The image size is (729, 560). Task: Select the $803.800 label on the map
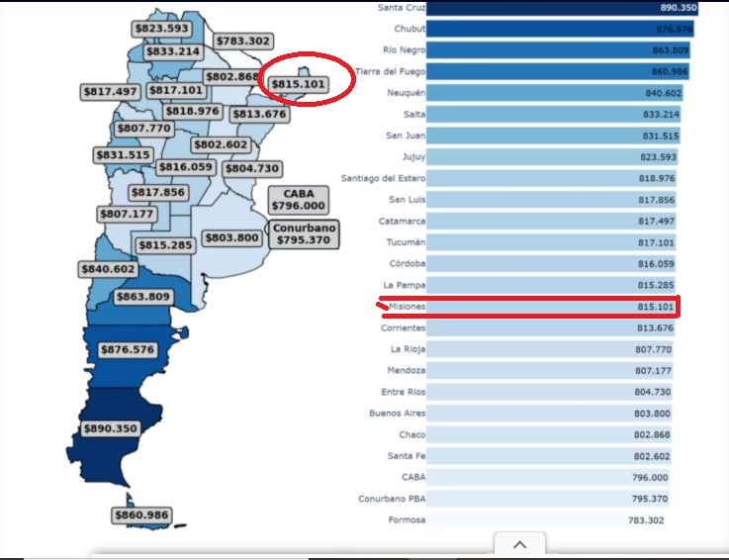tap(232, 238)
